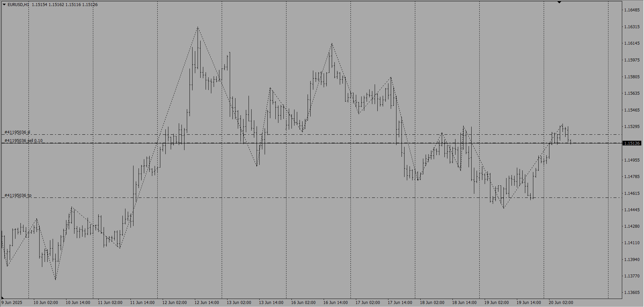Click the 1.15295 price scale label
This screenshot has width=644, height=307.
(632, 127)
